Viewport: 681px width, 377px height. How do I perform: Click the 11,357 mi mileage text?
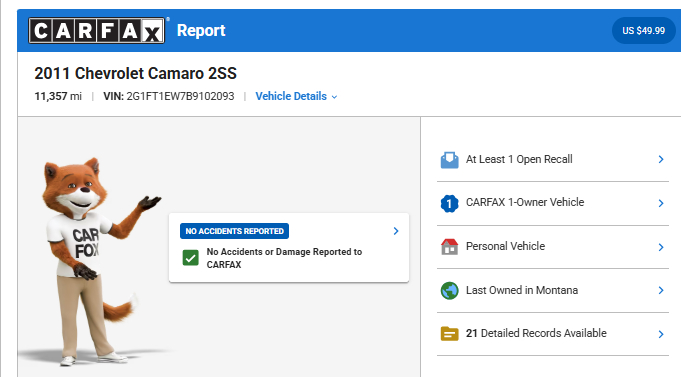pyautogui.click(x=58, y=96)
